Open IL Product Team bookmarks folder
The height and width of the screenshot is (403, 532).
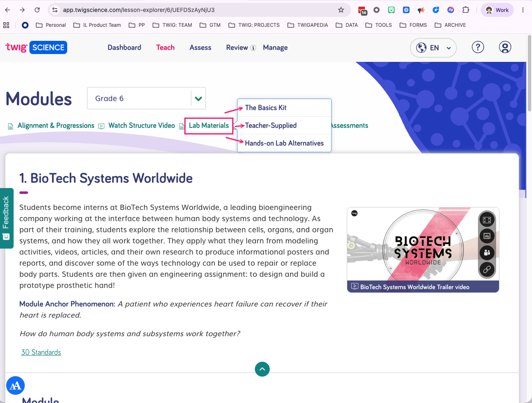coord(97,25)
